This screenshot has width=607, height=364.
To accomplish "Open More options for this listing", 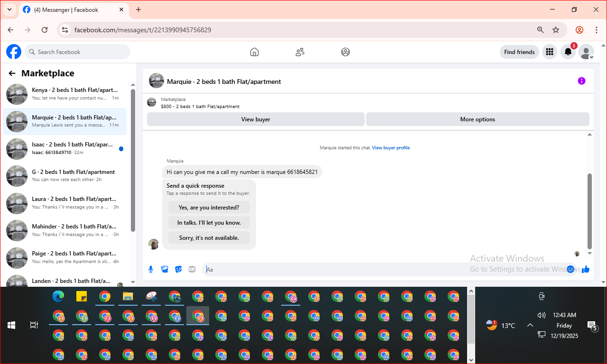I will coord(478,119).
